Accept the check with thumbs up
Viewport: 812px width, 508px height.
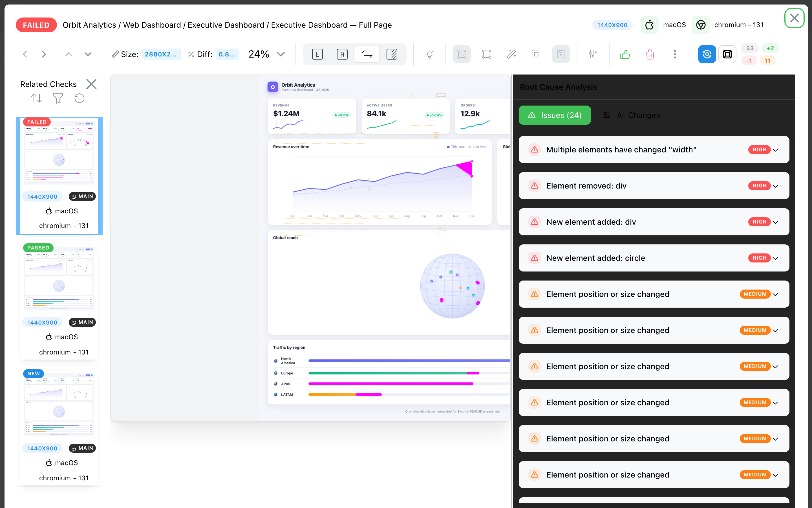click(x=625, y=54)
